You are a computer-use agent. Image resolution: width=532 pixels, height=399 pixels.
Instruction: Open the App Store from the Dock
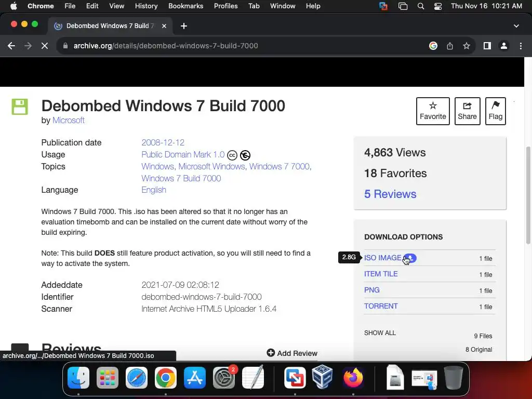(x=195, y=378)
